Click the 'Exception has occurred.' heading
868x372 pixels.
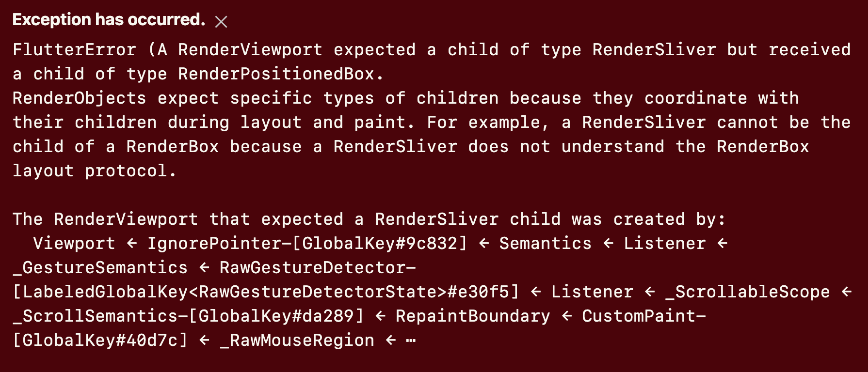109,20
